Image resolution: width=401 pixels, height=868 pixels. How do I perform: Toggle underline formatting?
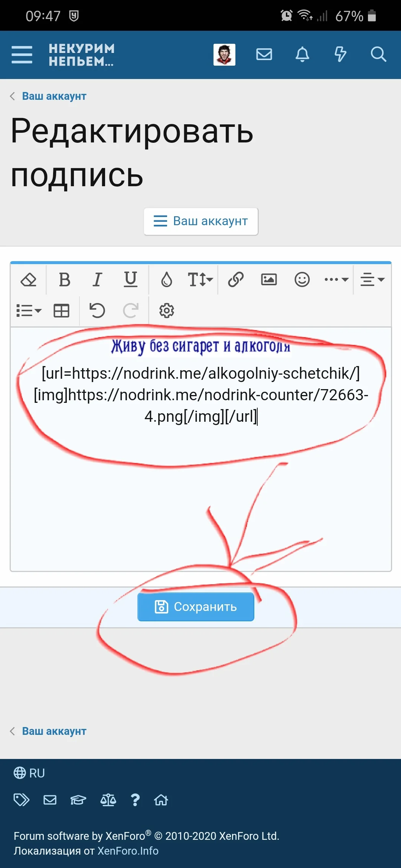coord(130,279)
